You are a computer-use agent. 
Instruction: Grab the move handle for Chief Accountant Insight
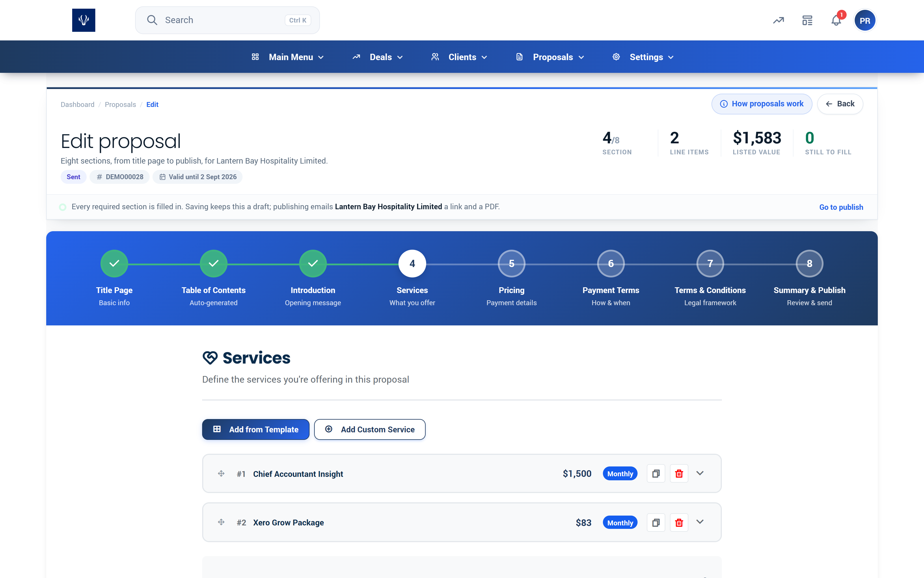(221, 474)
